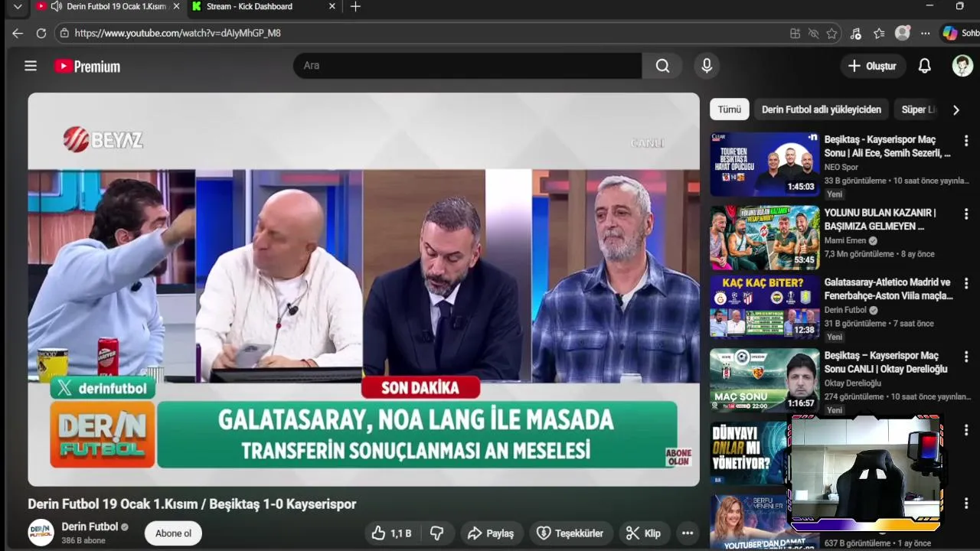This screenshot has height=551, width=980.
Task: Open Derin Futbol channel avatar
Action: (41, 533)
